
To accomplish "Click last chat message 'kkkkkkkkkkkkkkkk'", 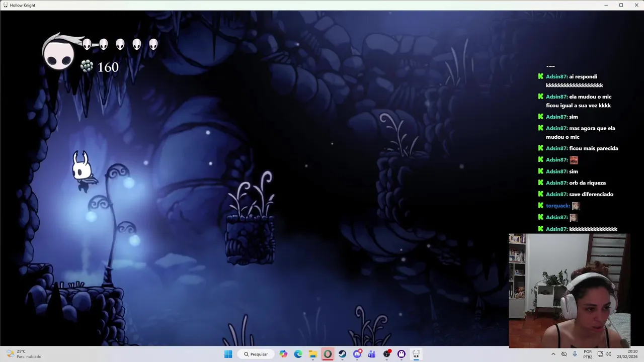I will coord(593,229).
